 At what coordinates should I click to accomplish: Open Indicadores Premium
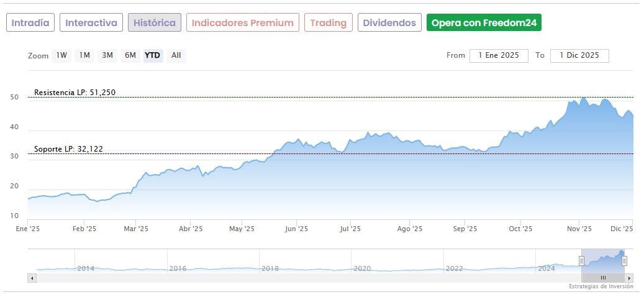[242, 23]
